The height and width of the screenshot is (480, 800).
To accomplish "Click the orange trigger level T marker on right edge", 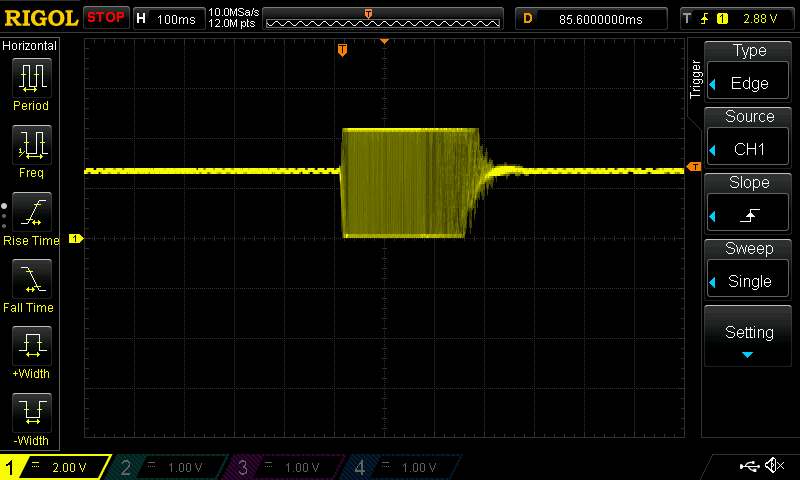I will click(x=694, y=167).
